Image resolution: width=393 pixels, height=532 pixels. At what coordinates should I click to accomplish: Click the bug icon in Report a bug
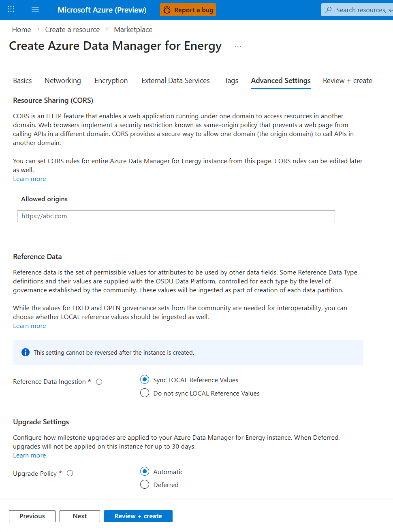[167, 10]
